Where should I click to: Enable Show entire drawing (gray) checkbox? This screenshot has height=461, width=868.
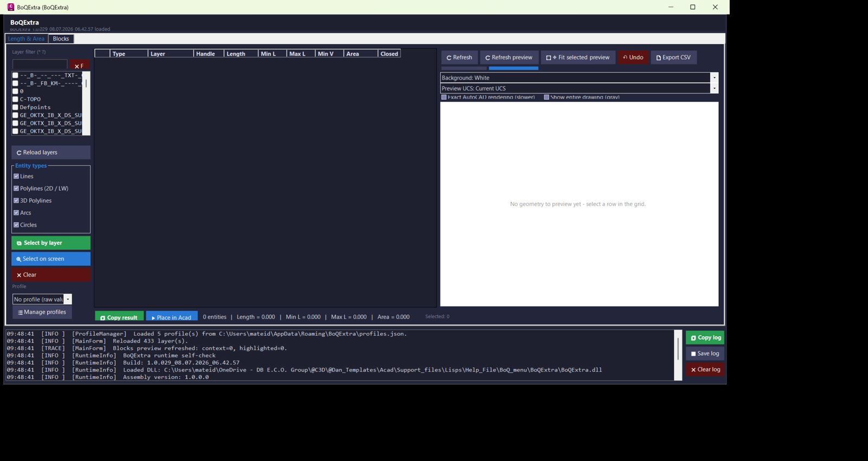pyautogui.click(x=547, y=97)
